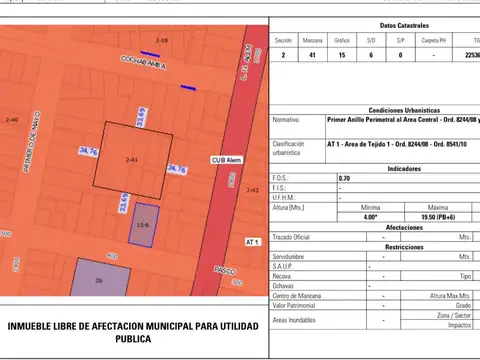
Task: Click the 'PRIMERO DE MAYO' street label
Action: (32, 142)
